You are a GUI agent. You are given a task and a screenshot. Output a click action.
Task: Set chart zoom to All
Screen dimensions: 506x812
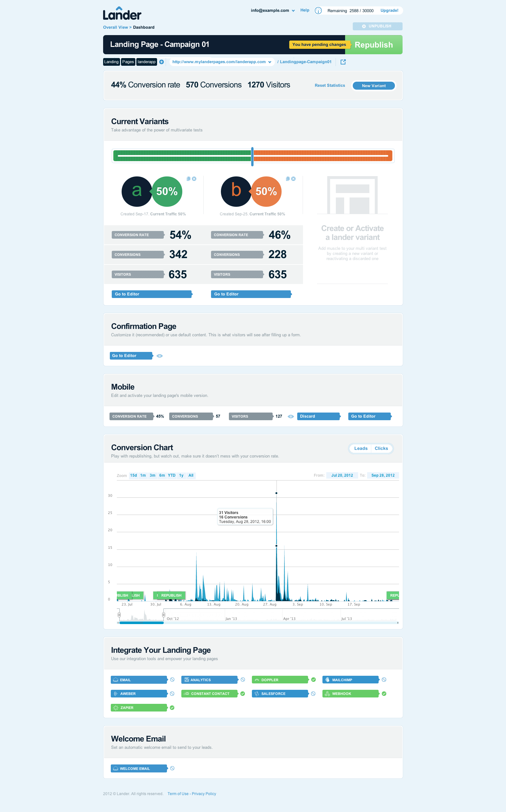pos(191,475)
